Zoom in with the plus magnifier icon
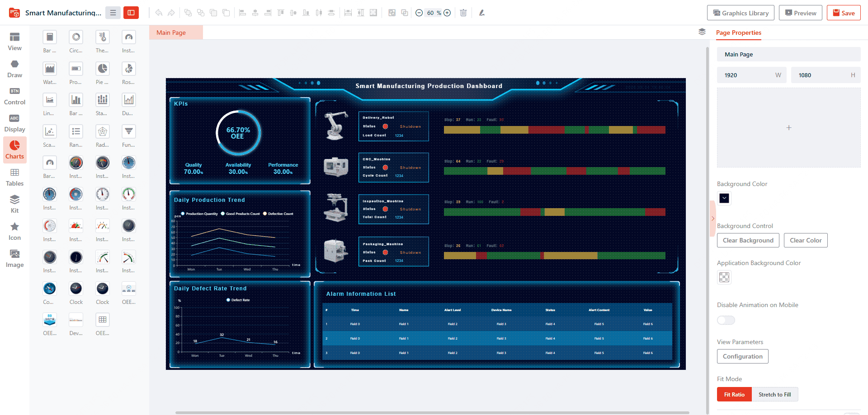This screenshot has height=415, width=868. coord(447,13)
